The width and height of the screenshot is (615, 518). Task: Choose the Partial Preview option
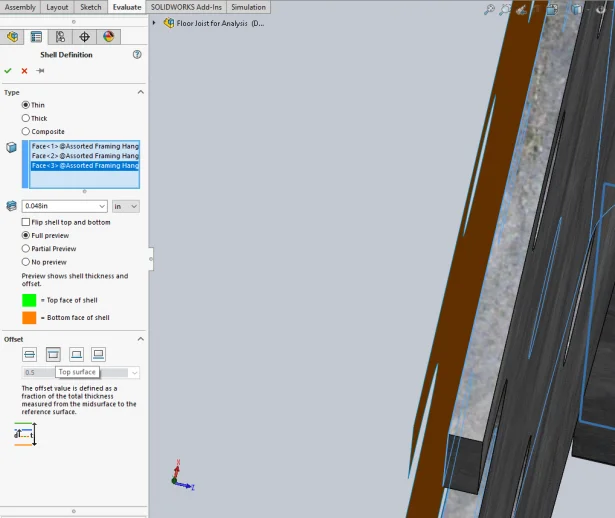click(x=26, y=249)
